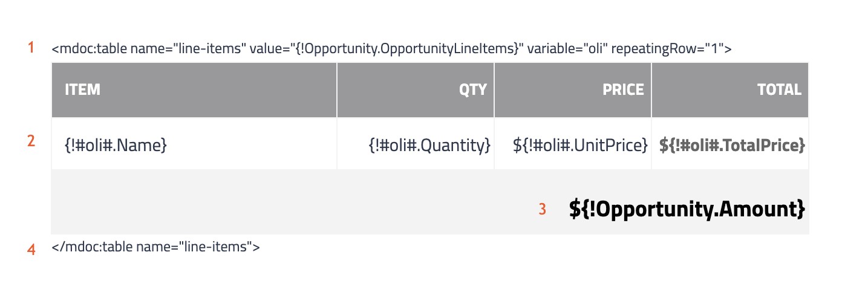Click the opening mdoc:table tag line
This screenshot has height=307, width=868.
pos(391,49)
